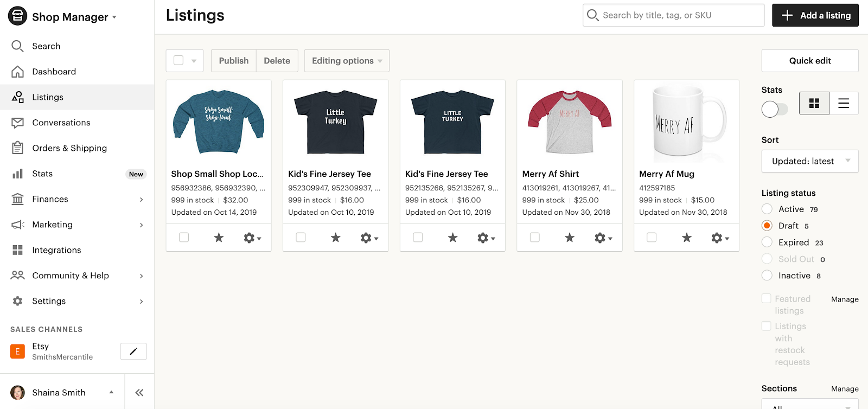868x409 pixels.
Task: Collapse the sidebar with double chevron icon
Action: (x=139, y=393)
